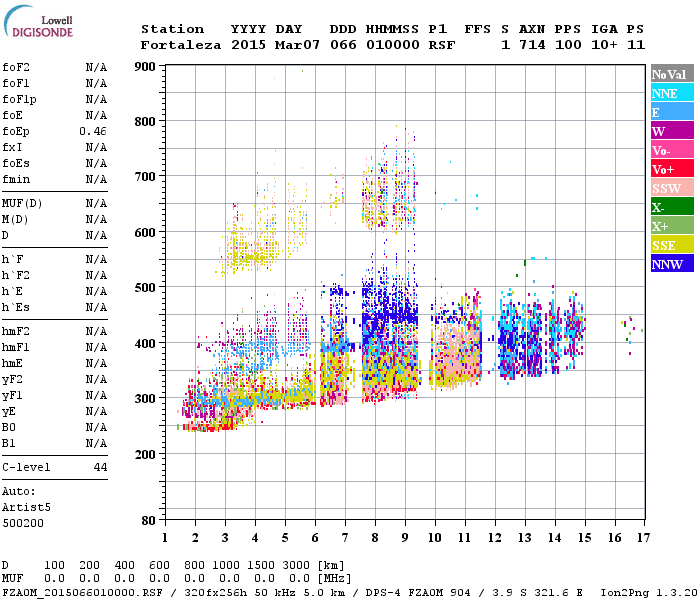
Task: Click the MUF(D) parameter label
Action: [x=22, y=204]
